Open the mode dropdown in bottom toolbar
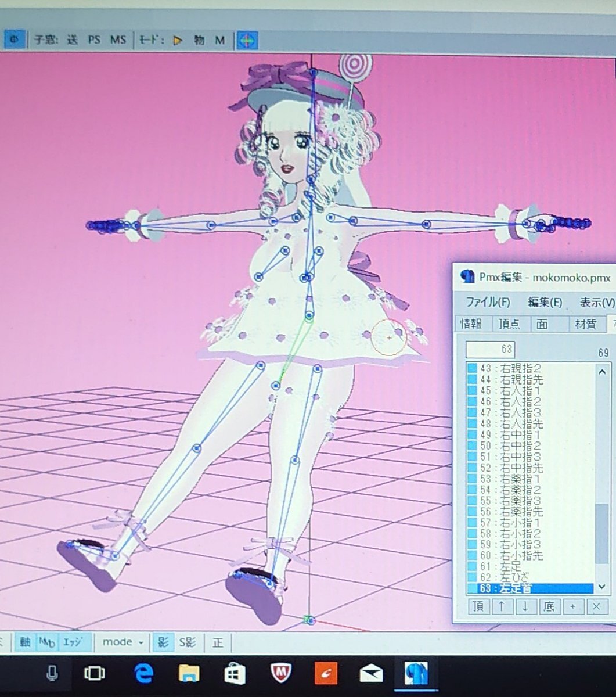 123,642
